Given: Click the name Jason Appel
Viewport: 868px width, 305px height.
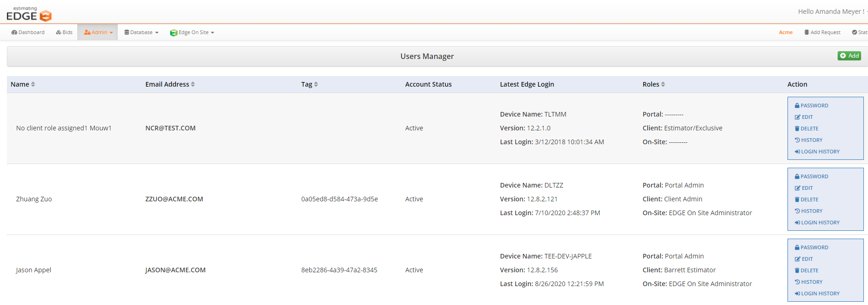Looking at the screenshot, I should coord(34,270).
